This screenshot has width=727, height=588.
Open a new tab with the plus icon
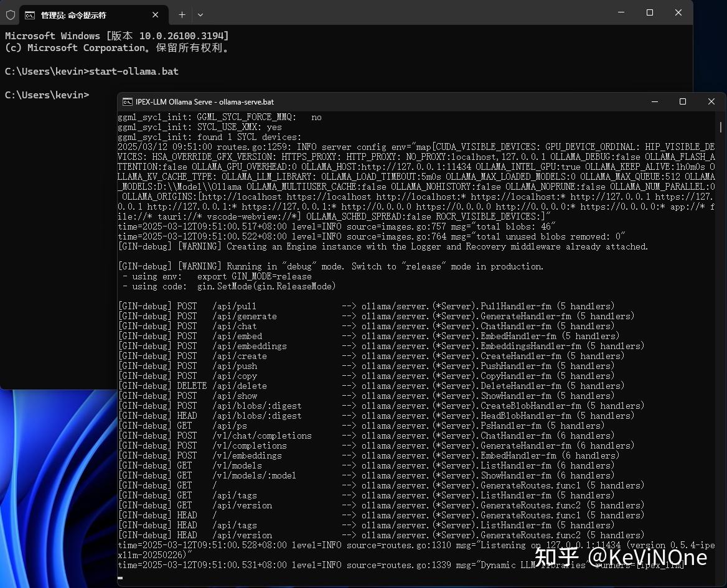(x=181, y=14)
